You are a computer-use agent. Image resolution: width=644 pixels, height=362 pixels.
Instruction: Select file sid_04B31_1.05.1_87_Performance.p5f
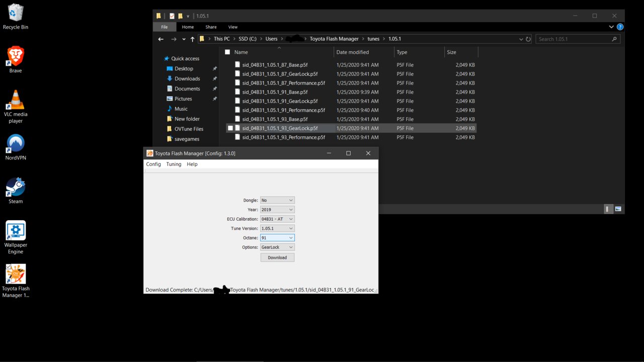[283, 83]
